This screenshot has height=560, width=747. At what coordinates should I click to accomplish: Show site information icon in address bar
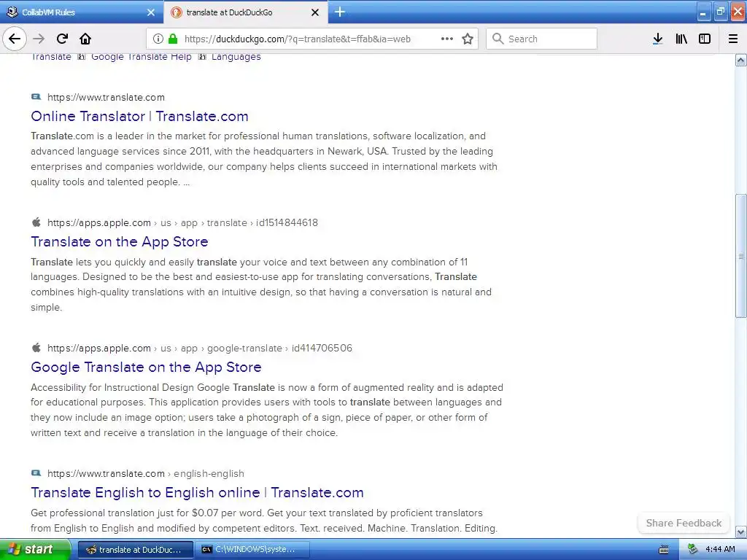click(158, 39)
